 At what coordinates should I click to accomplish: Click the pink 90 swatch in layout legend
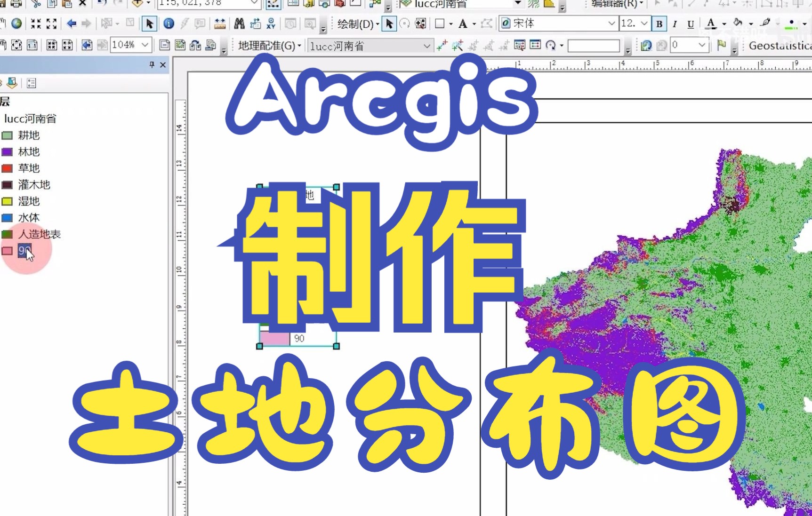click(x=275, y=339)
